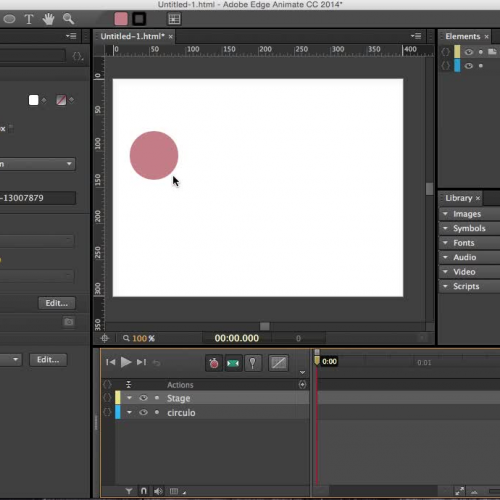
Task: Collapse the circulo layer in timeline
Action: pos(129,412)
